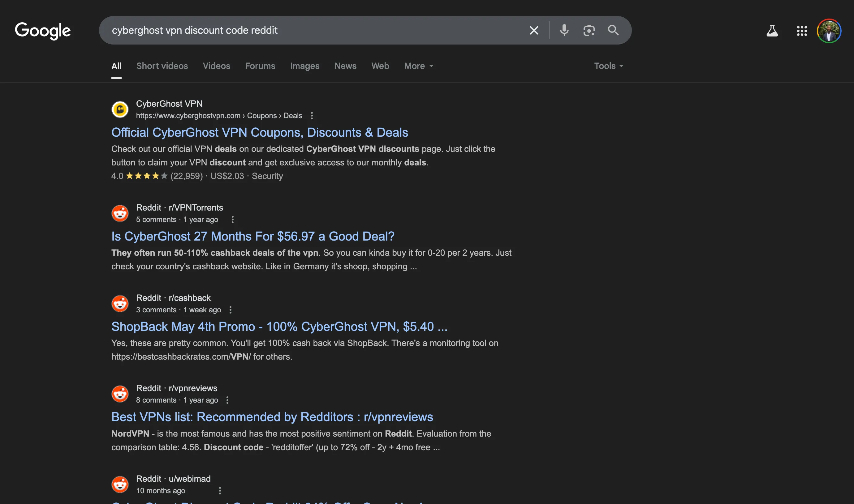Clear the search query with the X icon
The image size is (854, 504).
(x=534, y=30)
